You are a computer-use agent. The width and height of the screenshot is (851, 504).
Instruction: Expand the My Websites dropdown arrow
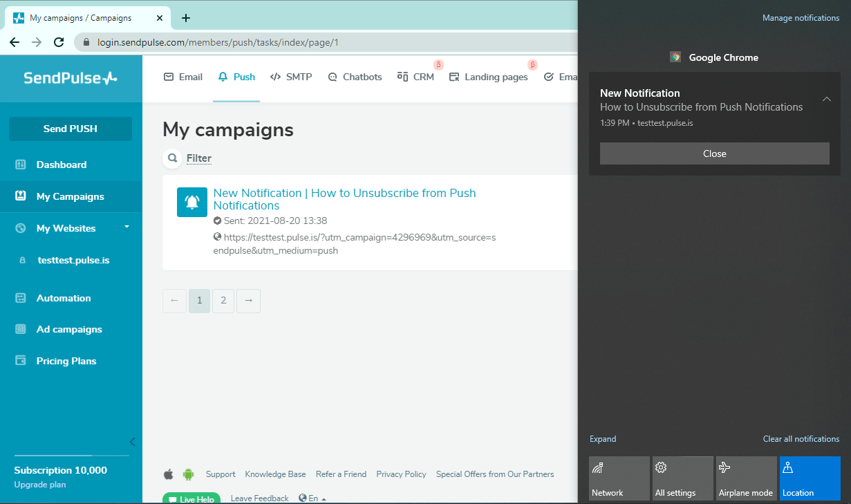tap(127, 227)
